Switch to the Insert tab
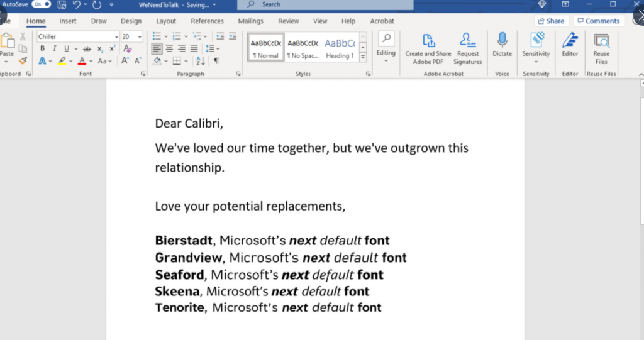The height and width of the screenshot is (340, 644). point(68,21)
